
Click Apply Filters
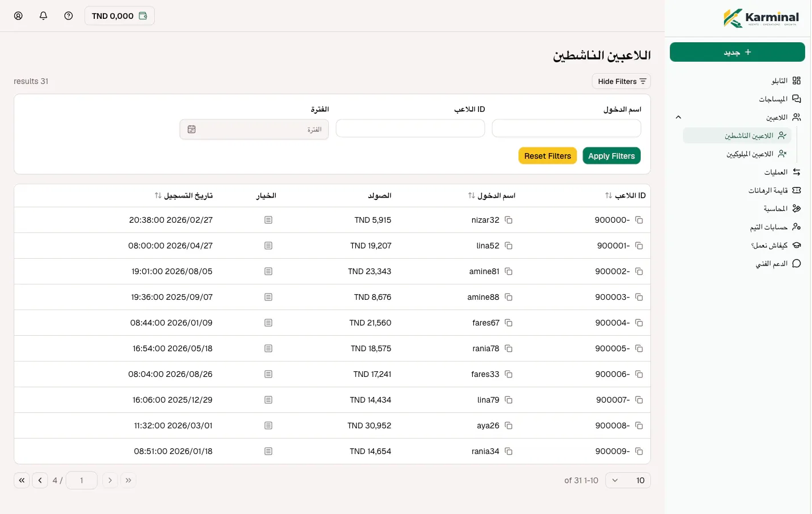coord(612,156)
